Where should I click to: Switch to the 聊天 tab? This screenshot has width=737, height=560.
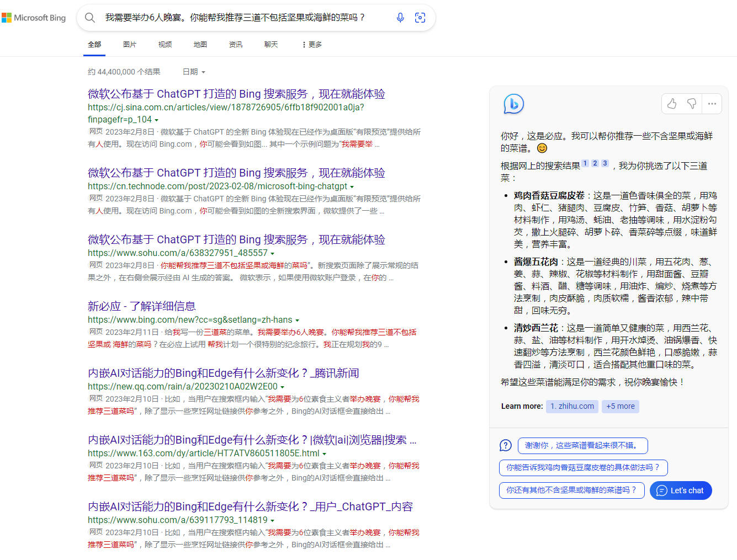pyautogui.click(x=271, y=45)
